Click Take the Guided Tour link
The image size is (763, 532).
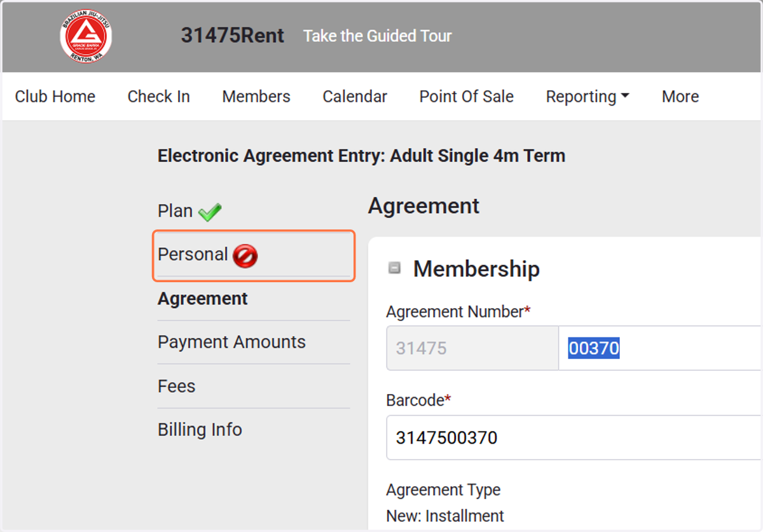(377, 36)
